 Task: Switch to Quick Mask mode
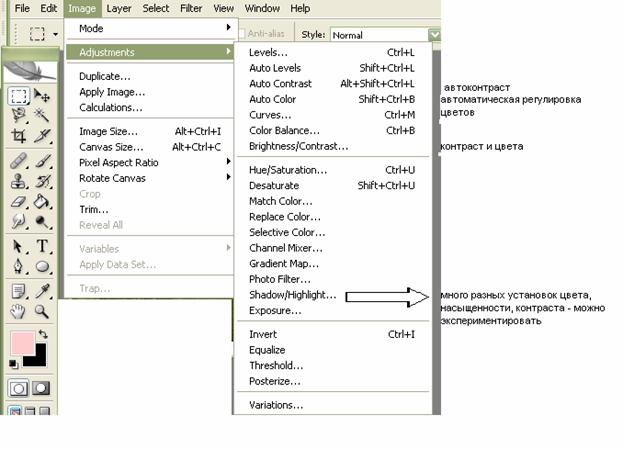click(x=41, y=388)
